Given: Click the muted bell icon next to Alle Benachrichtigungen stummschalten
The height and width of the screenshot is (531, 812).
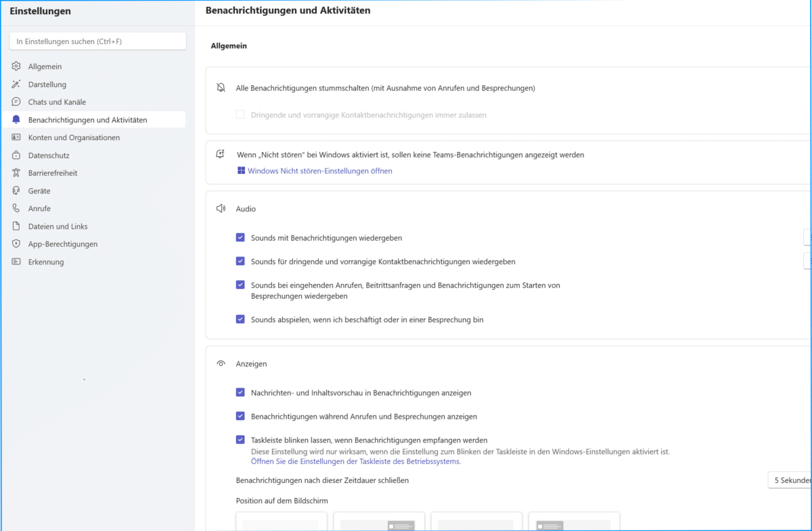Looking at the screenshot, I should (221, 88).
